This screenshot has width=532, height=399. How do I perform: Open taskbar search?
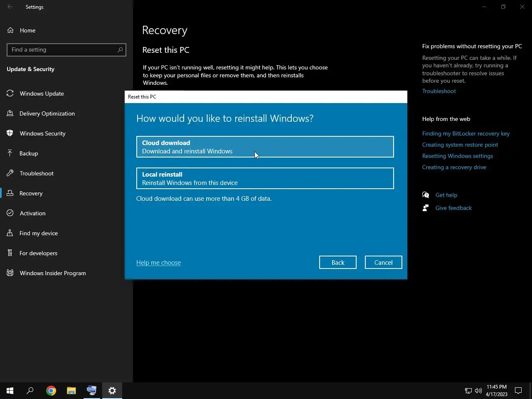[x=30, y=391]
